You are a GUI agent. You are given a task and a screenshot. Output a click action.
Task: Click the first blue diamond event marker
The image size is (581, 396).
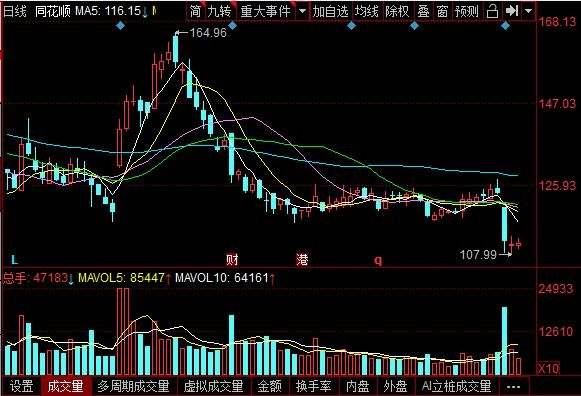[121, 26]
